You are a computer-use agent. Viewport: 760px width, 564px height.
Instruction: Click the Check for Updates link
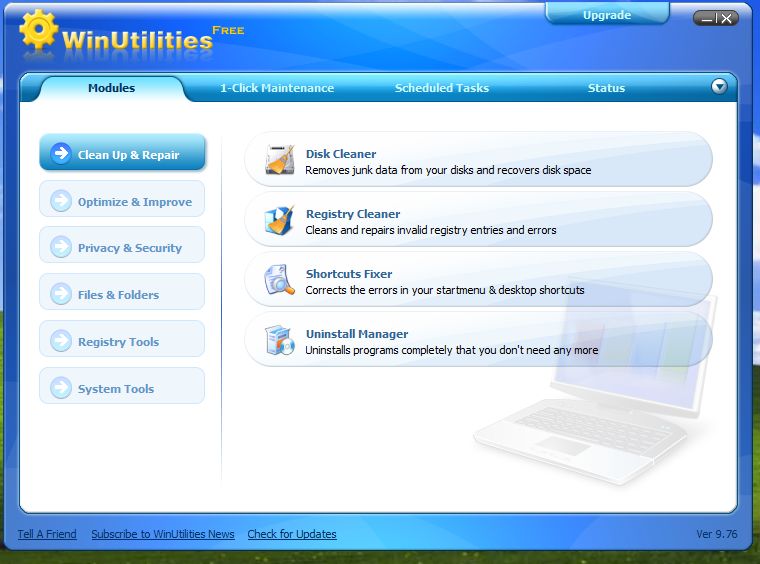[x=292, y=534]
